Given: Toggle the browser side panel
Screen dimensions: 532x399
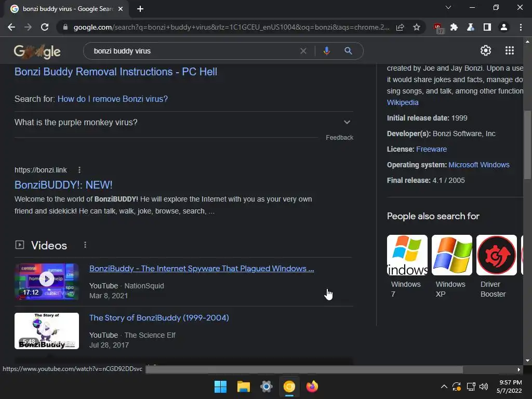Looking at the screenshot, I should (x=487, y=27).
